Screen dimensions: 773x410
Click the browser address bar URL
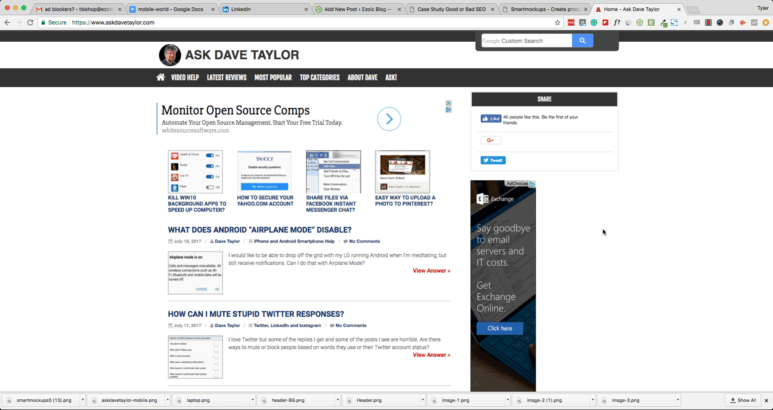coord(112,23)
